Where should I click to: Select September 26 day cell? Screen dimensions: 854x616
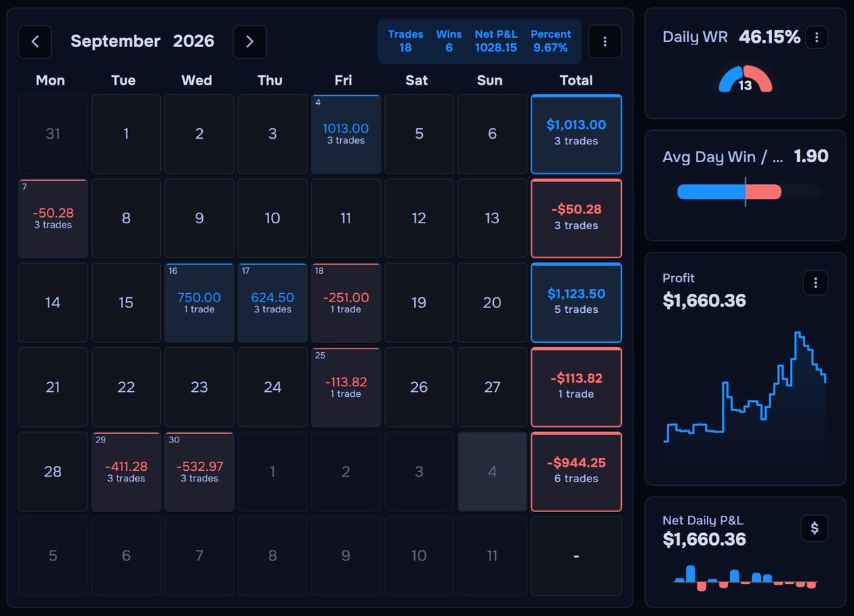pyautogui.click(x=419, y=387)
